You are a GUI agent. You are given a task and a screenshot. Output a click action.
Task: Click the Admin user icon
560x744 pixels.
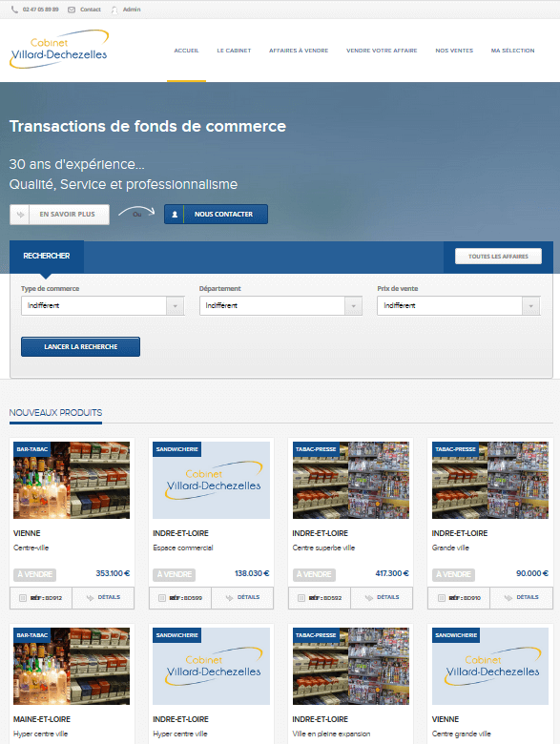pyautogui.click(x=114, y=10)
